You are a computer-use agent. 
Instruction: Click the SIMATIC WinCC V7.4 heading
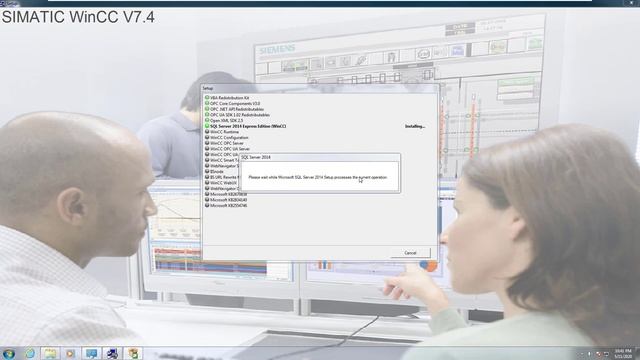(x=78, y=17)
